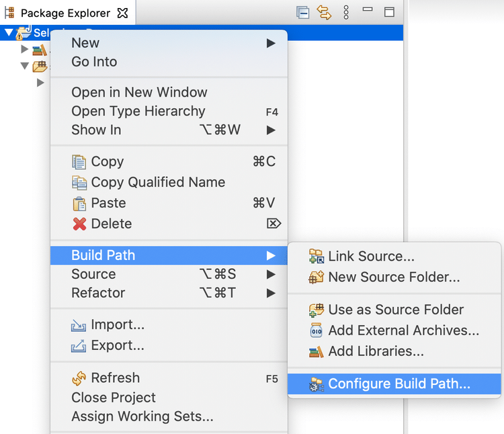Open the View Menu three-dots icon
Viewport: 504px width, 434px height.
pyautogui.click(x=346, y=12)
